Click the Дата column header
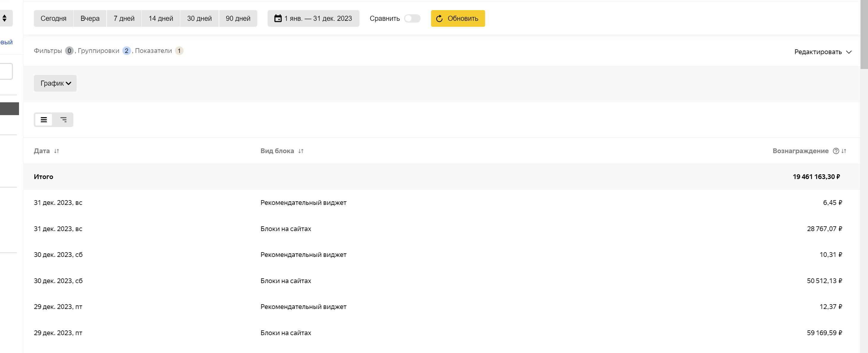The height and width of the screenshot is (353, 868). [42, 151]
